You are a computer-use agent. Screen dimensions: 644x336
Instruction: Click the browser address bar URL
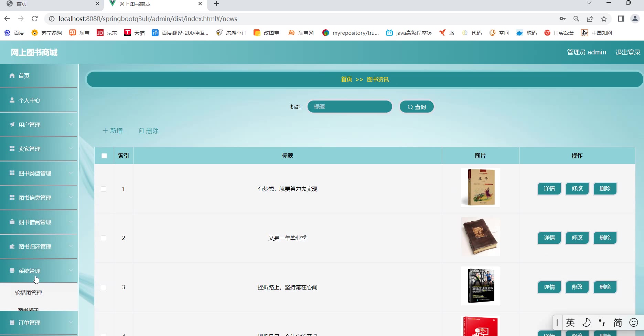click(x=148, y=19)
